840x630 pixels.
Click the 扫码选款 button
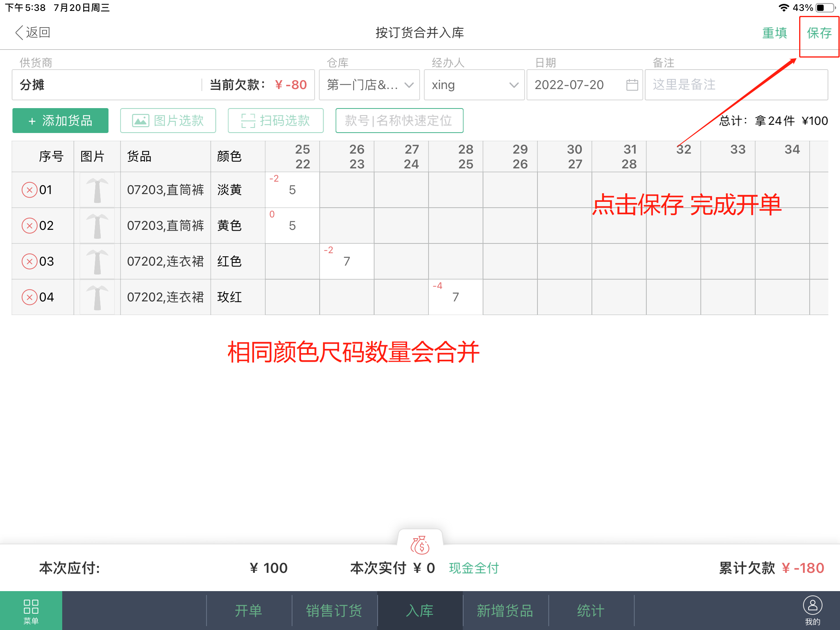click(x=276, y=121)
